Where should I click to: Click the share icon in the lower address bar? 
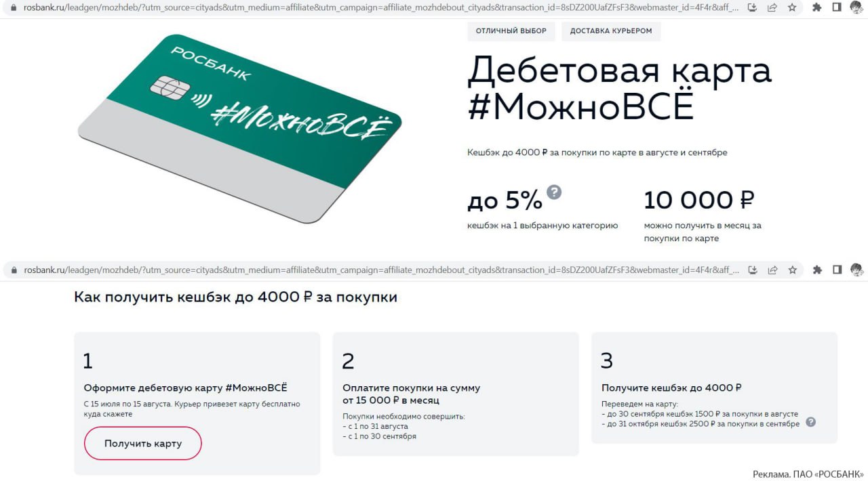coord(772,270)
